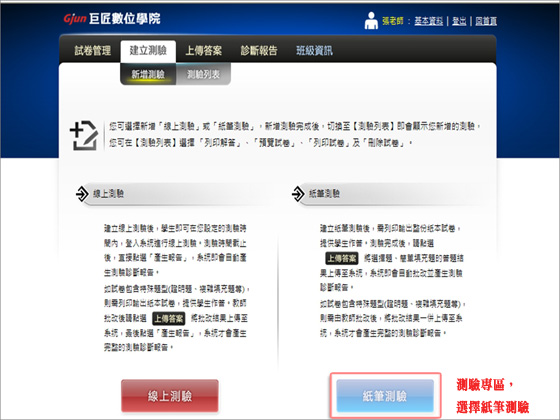560x420 pixels.
Task: Click the arrow icon beside 線上測驗 heading
Action: (82, 194)
